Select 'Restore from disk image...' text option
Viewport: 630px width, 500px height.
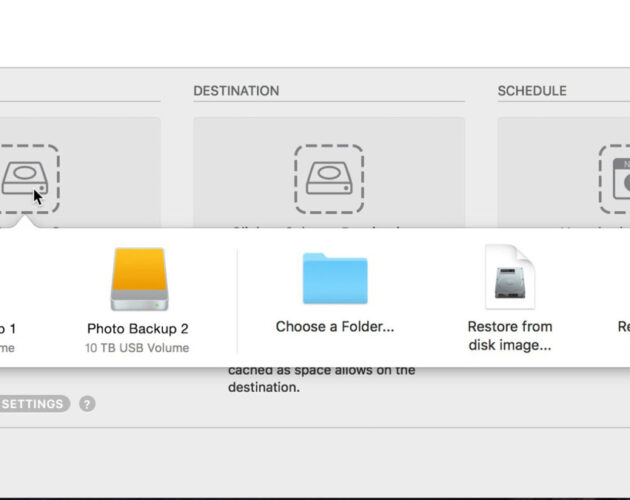[x=510, y=336]
